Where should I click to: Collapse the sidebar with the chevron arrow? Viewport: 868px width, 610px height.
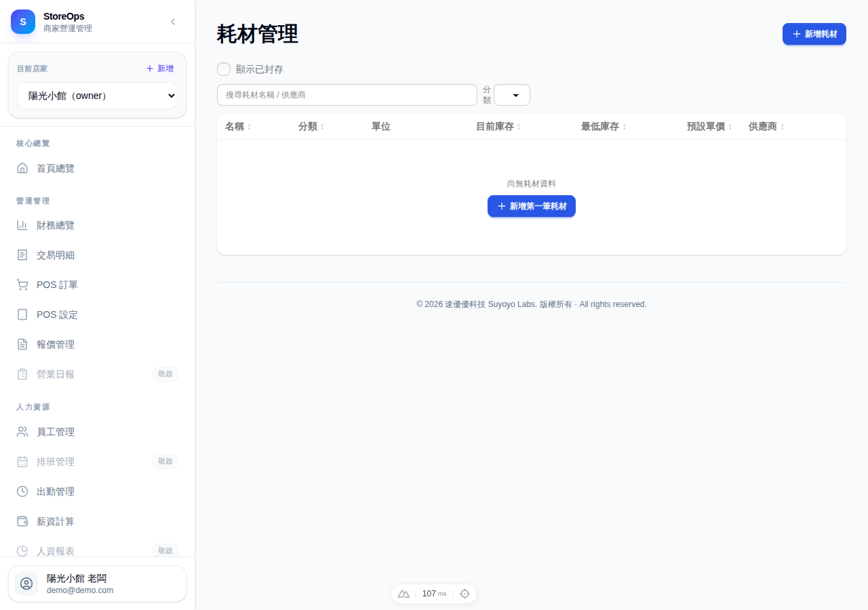173,22
